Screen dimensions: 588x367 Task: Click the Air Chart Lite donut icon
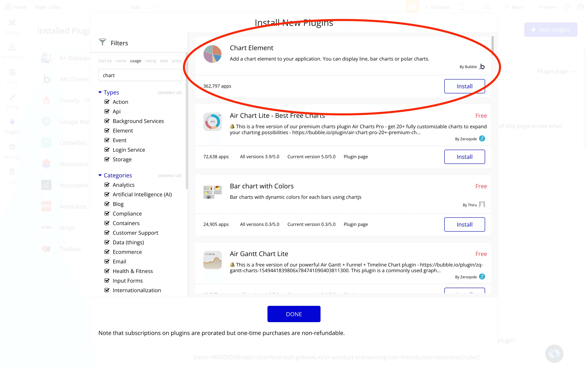click(212, 122)
